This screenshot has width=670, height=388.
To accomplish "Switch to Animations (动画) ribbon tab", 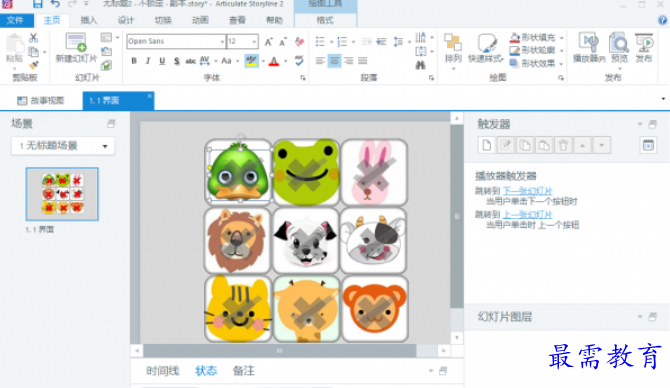I will [x=200, y=20].
